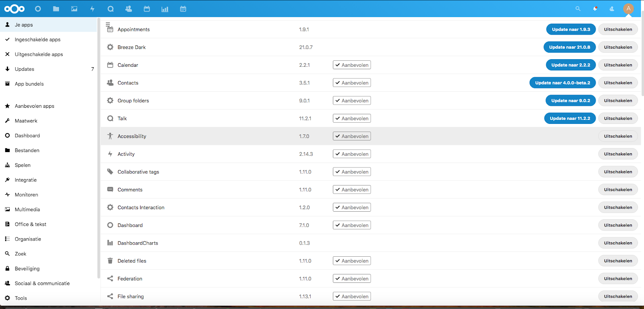This screenshot has height=309, width=644.
Task: Click the Comments speech bubble icon
Action: [110, 190]
